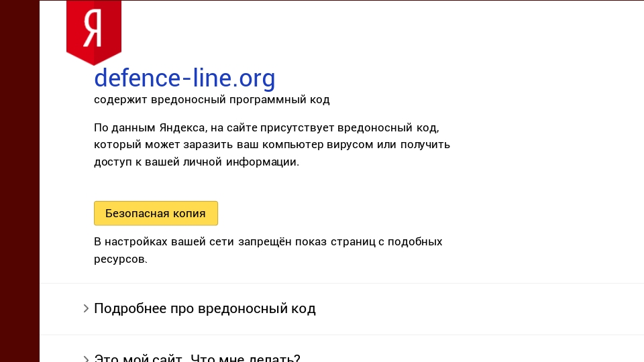Click chevron next to Подробнее про вредоносный код
Viewport: 644px width, 362px height.
(86, 308)
